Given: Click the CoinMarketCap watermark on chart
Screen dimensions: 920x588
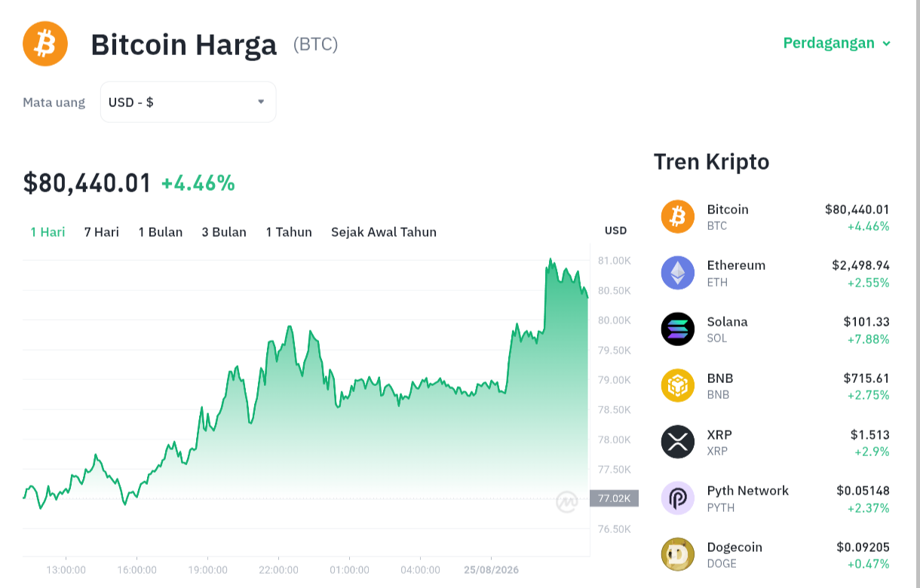Looking at the screenshot, I should tap(567, 501).
